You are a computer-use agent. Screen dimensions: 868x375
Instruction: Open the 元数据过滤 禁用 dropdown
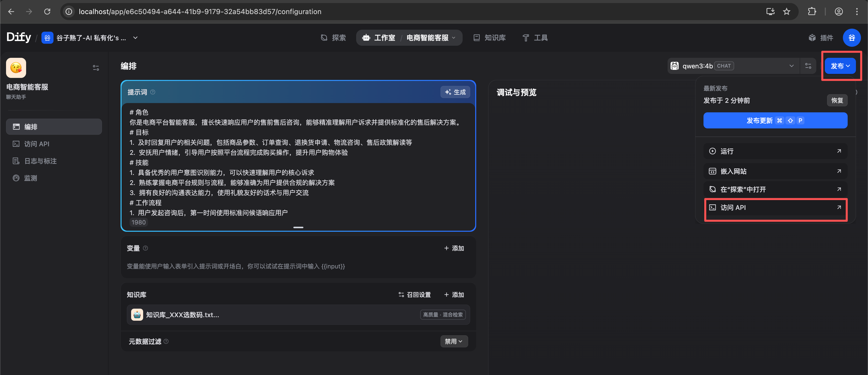point(454,341)
